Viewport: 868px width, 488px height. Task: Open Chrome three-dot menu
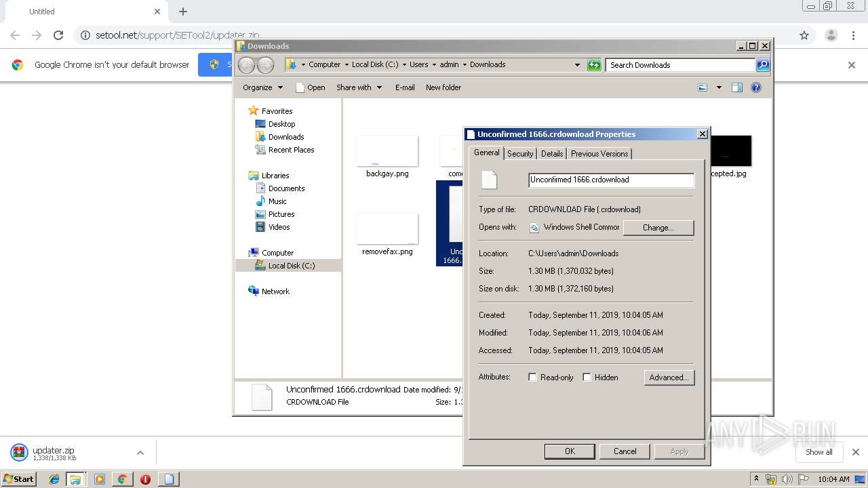[853, 35]
